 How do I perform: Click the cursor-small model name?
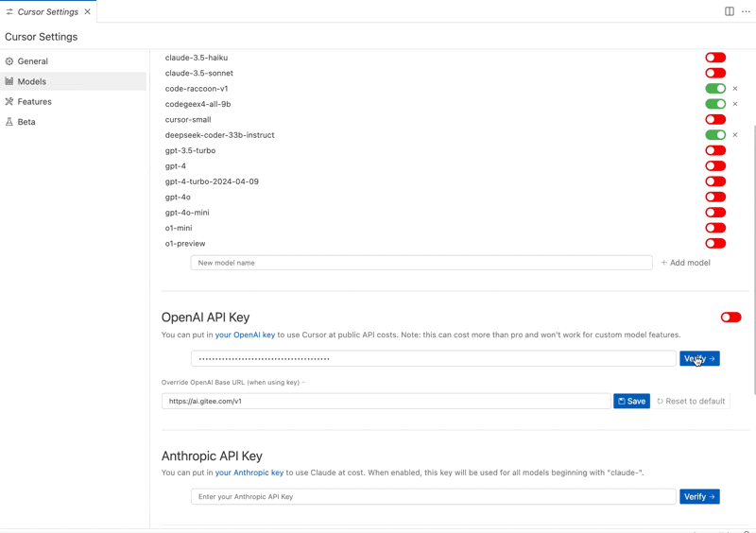(188, 120)
